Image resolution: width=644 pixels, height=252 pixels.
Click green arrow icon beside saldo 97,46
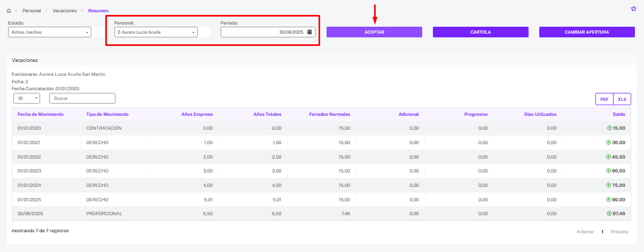coord(609,214)
